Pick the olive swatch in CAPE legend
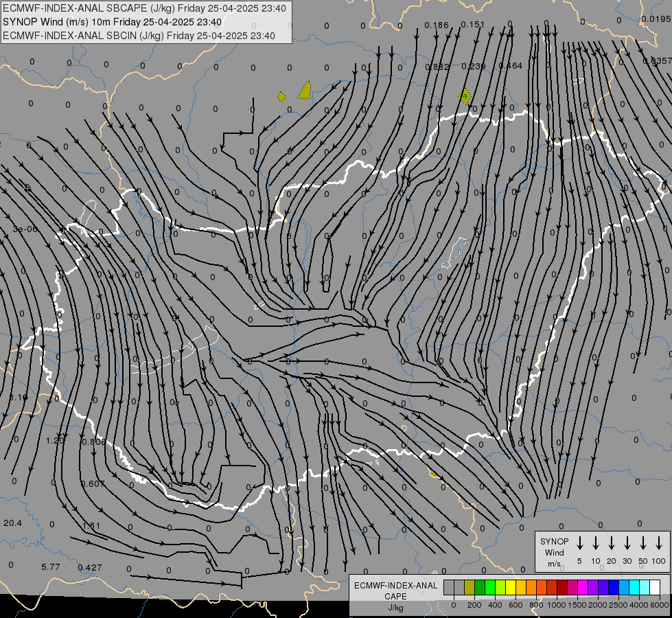Image resolution: width=672 pixels, height=618 pixels. point(470,587)
